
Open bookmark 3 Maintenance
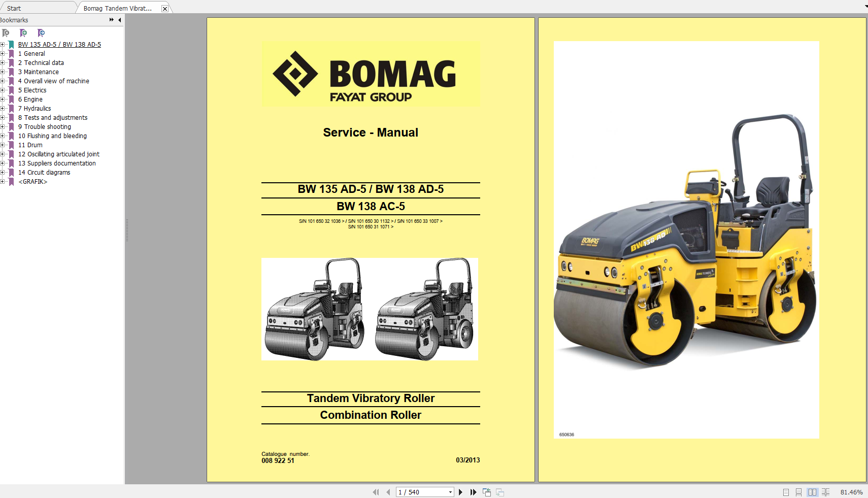(39, 72)
